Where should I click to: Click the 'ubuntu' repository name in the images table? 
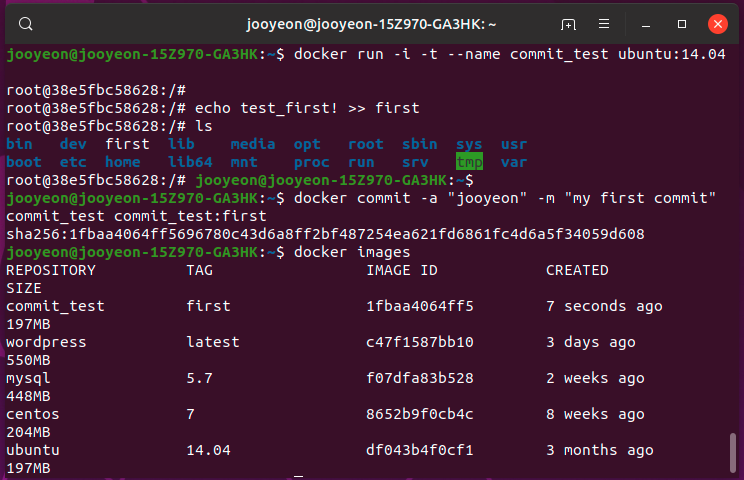[33, 450]
